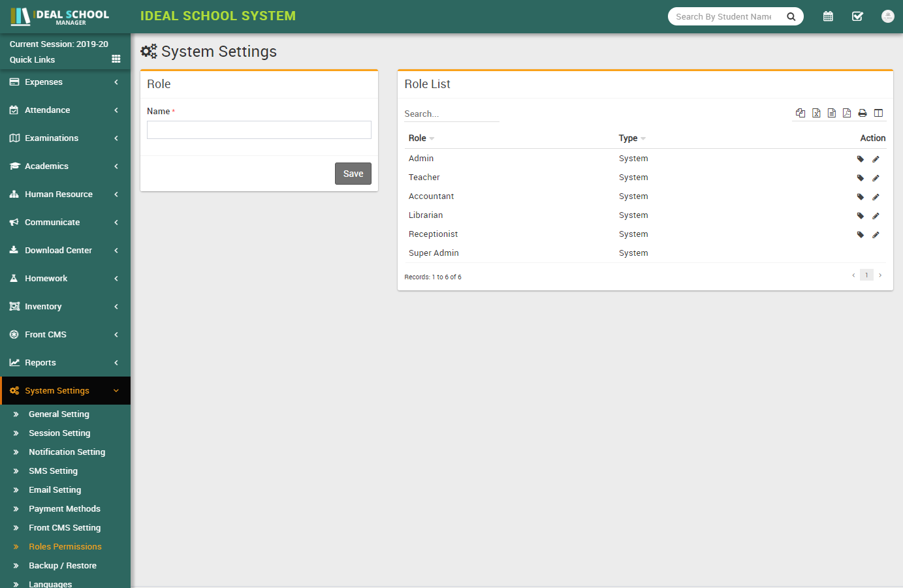This screenshot has width=903, height=588.
Task: Expand the Inventory menu
Action: [x=65, y=306]
